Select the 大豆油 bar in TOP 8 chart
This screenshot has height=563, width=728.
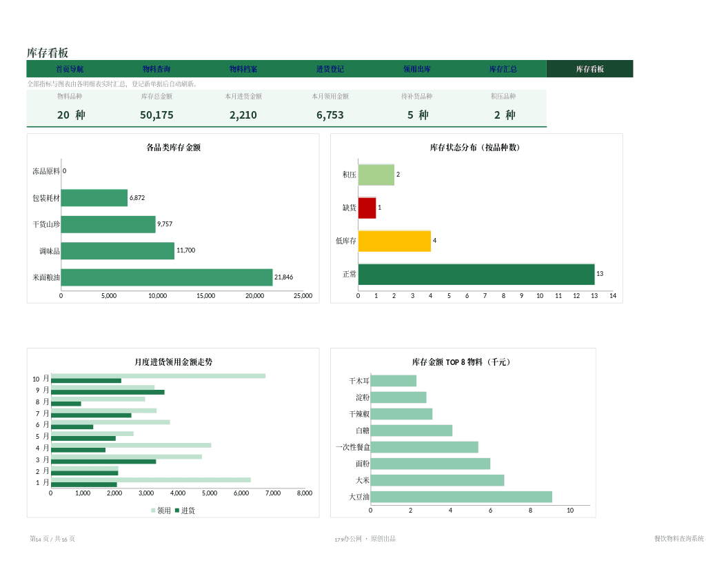[x=461, y=497]
